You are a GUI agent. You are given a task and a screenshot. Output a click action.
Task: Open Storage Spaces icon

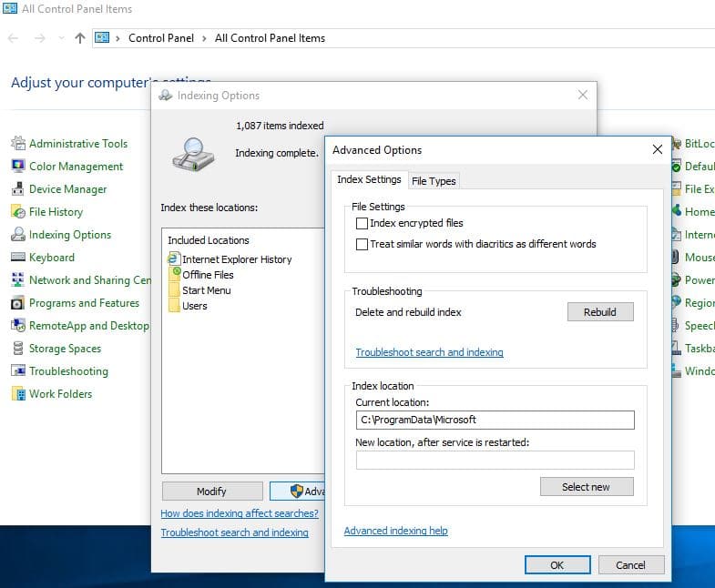(18, 349)
